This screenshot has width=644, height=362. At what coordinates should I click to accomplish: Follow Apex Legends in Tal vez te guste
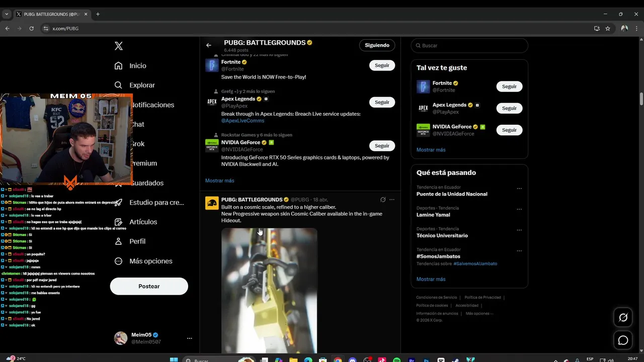tap(509, 108)
